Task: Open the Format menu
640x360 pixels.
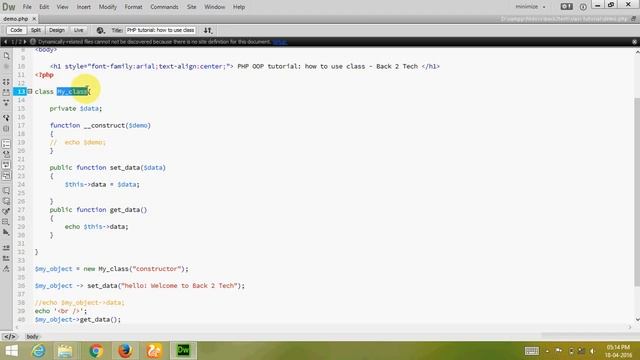Action: pyautogui.click(x=133, y=7)
